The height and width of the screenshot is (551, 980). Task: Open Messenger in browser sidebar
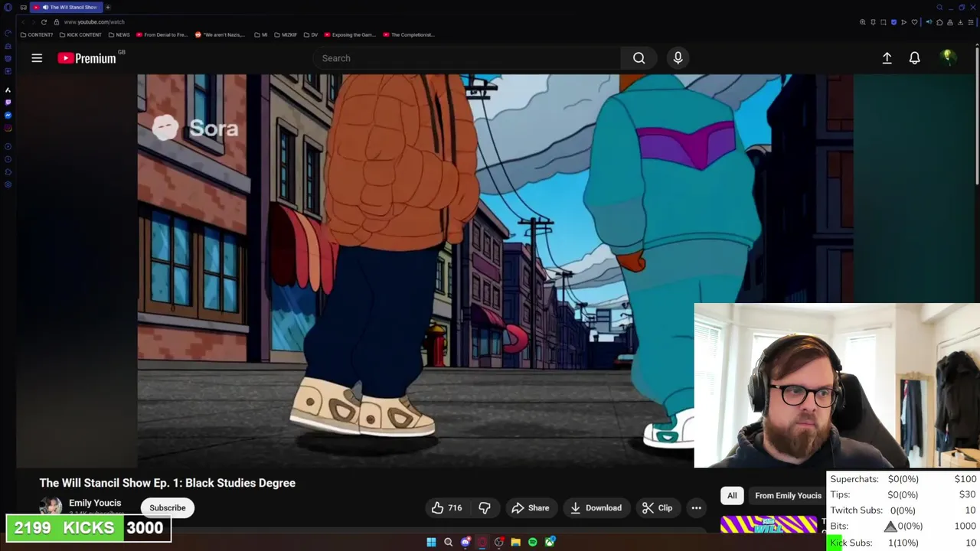tap(8, 116)
